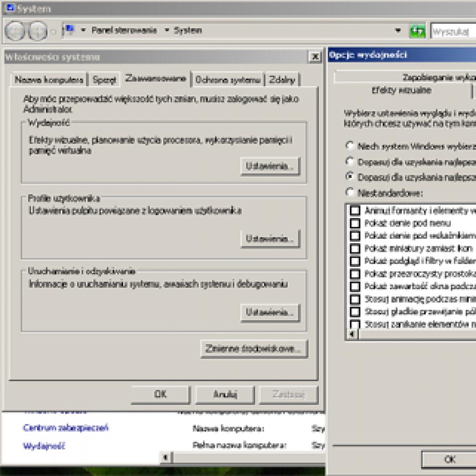Click Anuluj in Właściwości systemu dialog

point(225,394)
